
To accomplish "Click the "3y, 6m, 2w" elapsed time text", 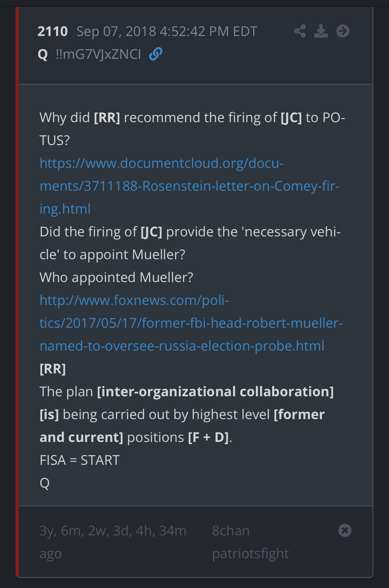I will 113,531.
